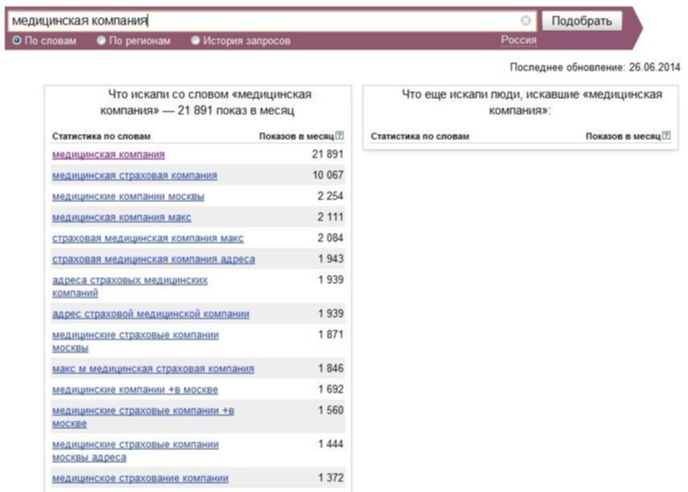
Task: Open the "Россия" region selector
Action: click(519, 40)
